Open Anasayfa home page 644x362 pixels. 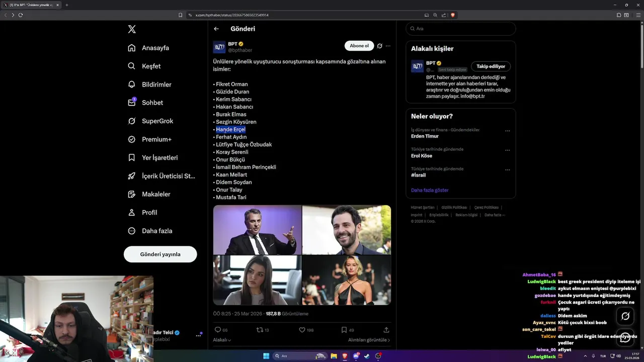(148, 48)
